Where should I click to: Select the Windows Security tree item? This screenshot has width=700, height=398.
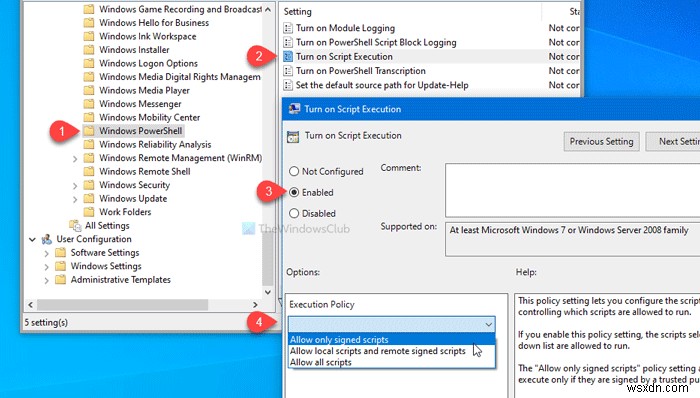[134, 185]
